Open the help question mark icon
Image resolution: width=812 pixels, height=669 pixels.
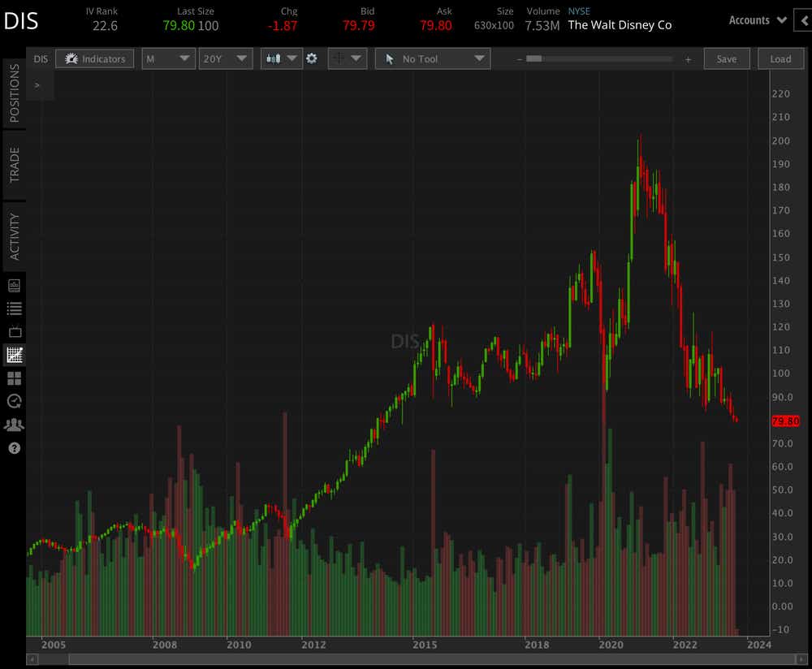point(15,448)
